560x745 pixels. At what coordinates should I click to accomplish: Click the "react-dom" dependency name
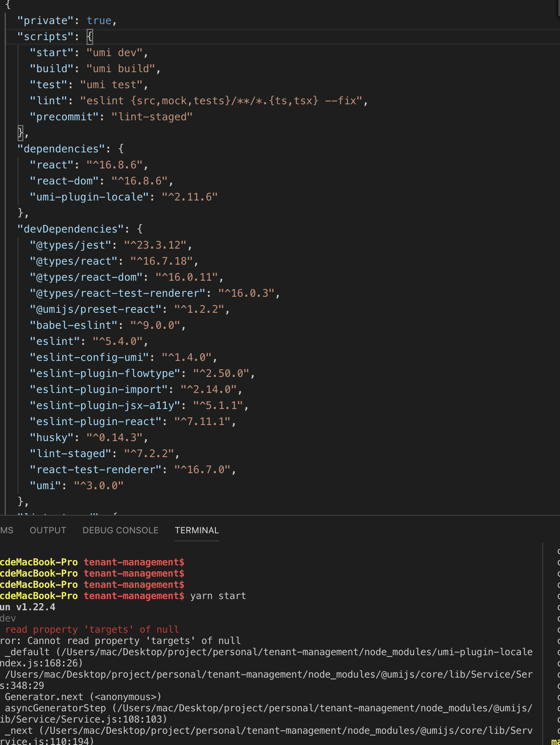tap(64, 181)
